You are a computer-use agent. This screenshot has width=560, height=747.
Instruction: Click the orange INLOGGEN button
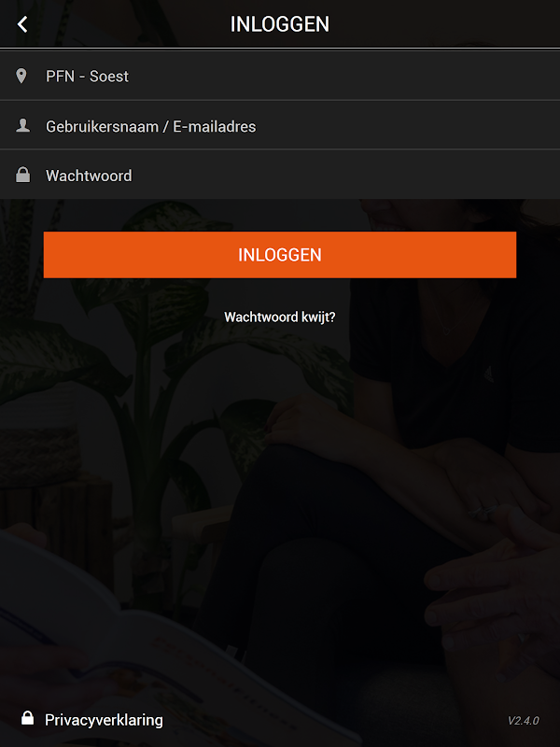coord(280,255)
